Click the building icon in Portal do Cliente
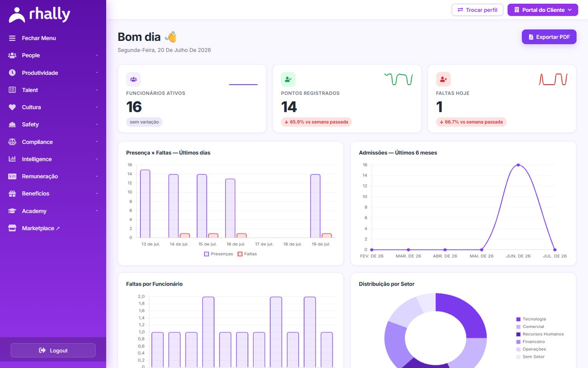 516,10
